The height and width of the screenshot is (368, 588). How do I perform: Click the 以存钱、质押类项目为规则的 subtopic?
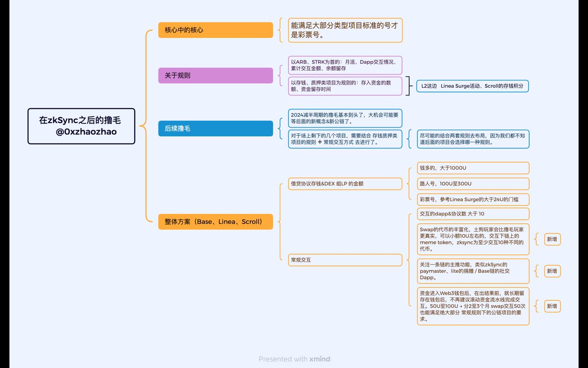pos(345,86)
